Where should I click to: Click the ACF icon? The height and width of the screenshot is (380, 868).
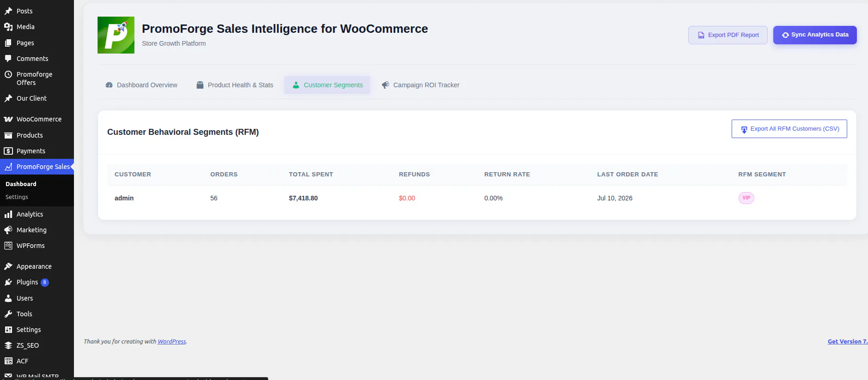tap(8, 361)
